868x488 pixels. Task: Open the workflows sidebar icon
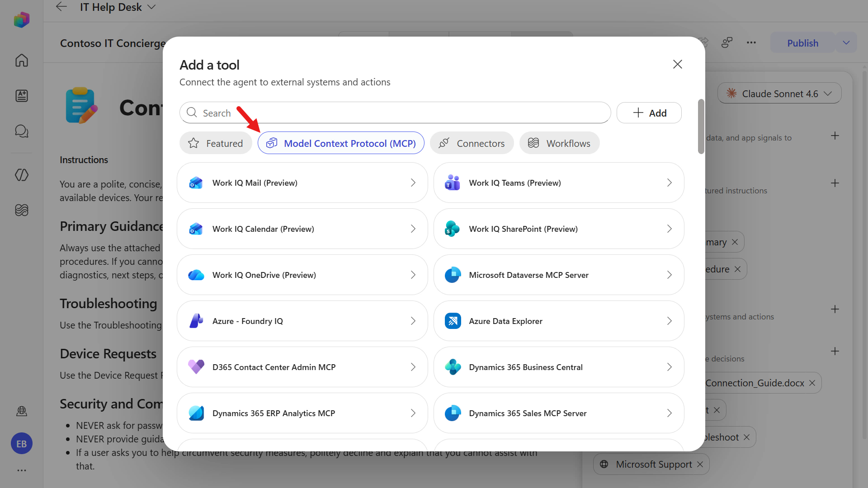[22, 210]
